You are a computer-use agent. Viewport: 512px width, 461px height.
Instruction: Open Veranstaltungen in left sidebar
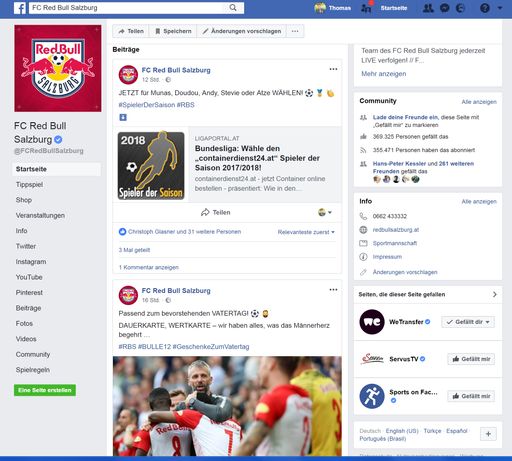40,215
